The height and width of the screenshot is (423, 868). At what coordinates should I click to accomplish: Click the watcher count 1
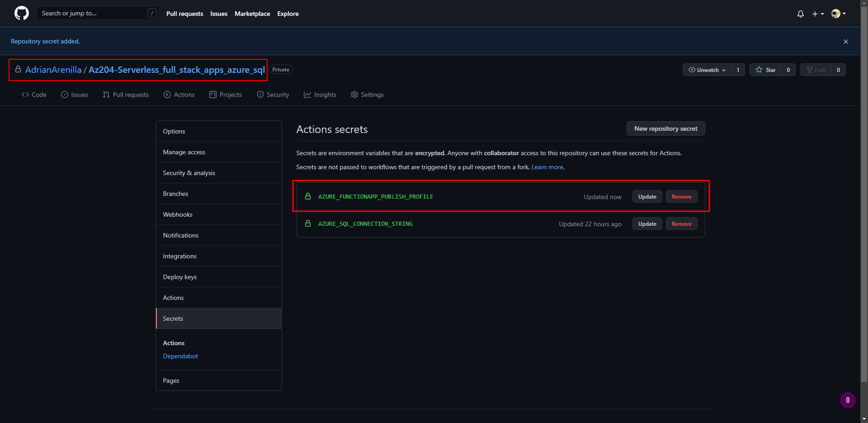pos(738,70)
